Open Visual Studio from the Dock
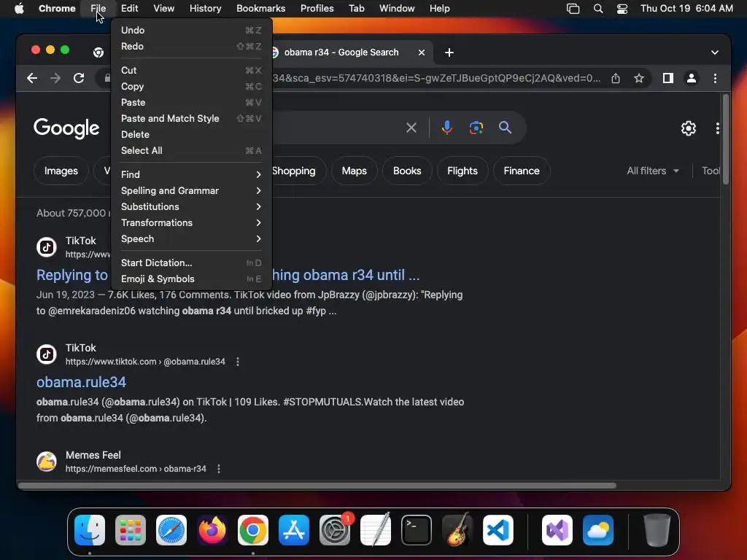 pos(557,530)
